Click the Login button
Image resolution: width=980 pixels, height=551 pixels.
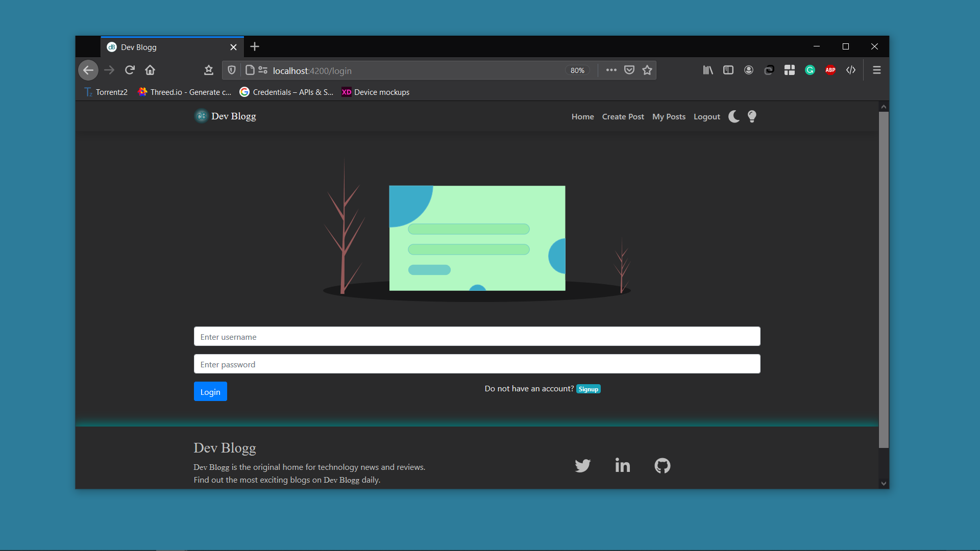click(x=210, y=392)
